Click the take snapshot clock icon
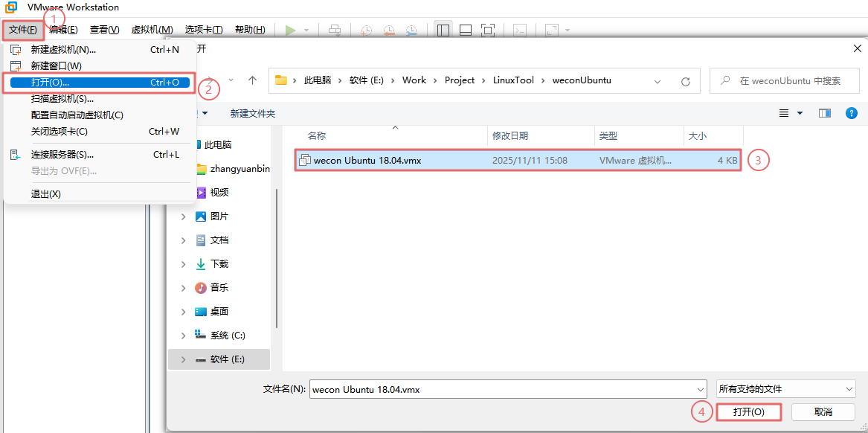Viewport: 868px width, 433px height. tap(367, 31)
